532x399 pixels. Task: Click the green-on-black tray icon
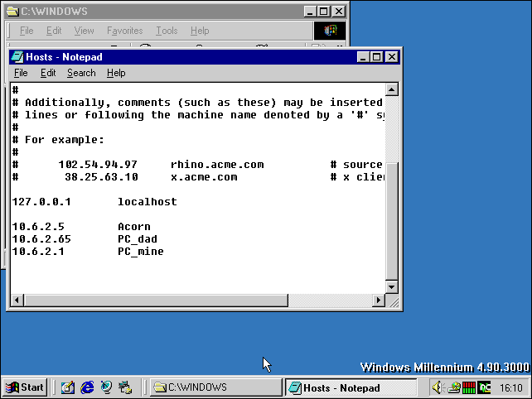point(484,387)
